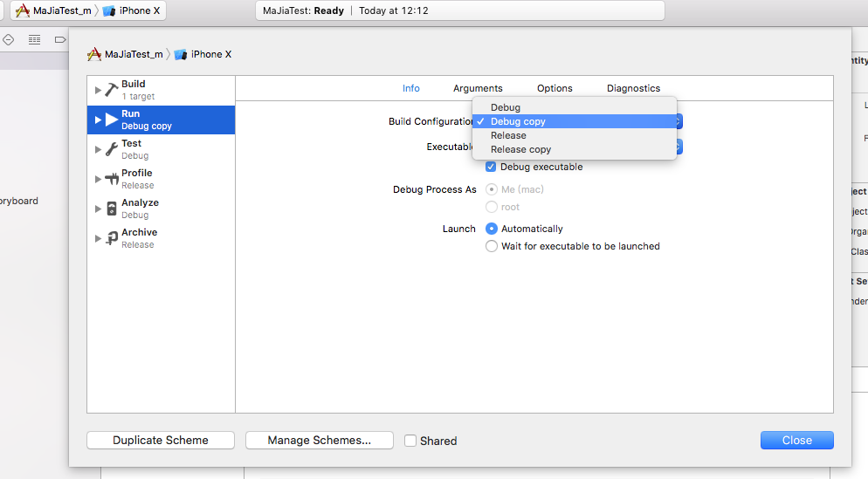Switch to the Diagnostics tab
Image resolution: width=868 pixels, height=479 pixels.
[633, 88]
